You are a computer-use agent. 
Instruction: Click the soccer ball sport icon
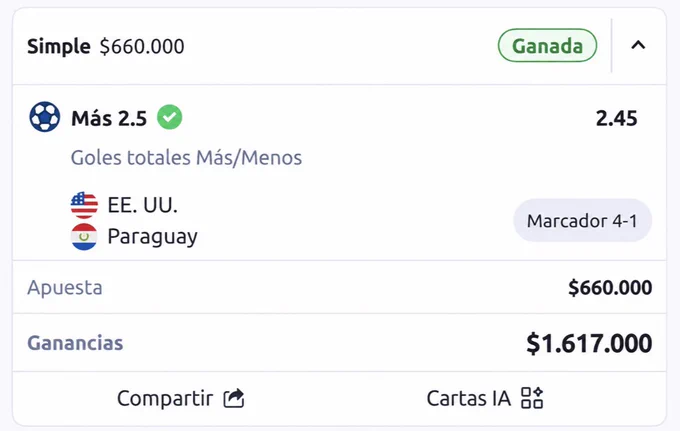(45, 117)
